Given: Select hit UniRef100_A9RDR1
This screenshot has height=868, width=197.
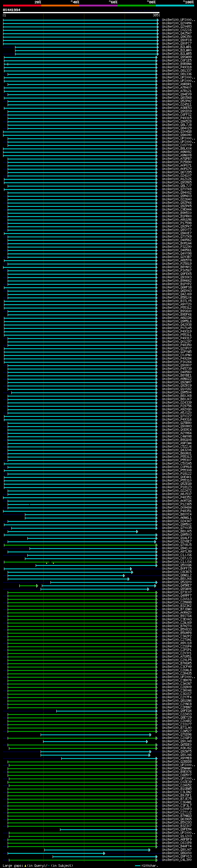Looking at the screenshot, I should pyautogui.click(x=177, y=84).
